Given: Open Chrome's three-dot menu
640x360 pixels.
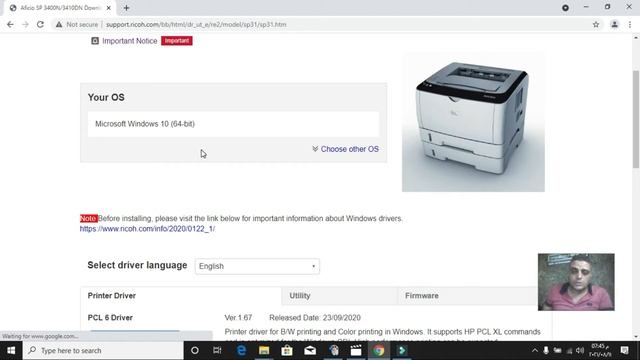Looking at the screenshot, I should 630,24.
